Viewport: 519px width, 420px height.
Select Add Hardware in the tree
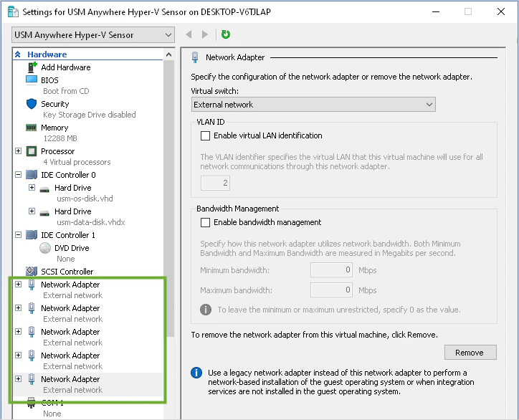(65, 67)
